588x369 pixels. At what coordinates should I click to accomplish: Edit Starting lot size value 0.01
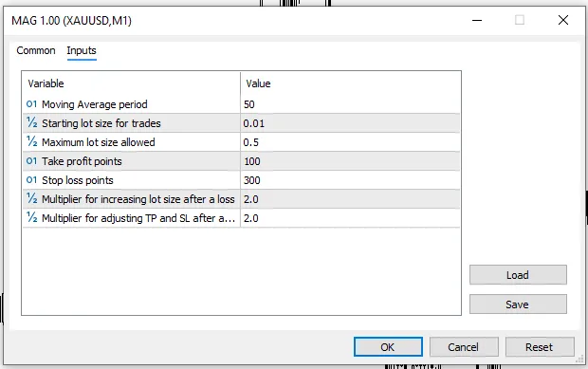[350, 123]
